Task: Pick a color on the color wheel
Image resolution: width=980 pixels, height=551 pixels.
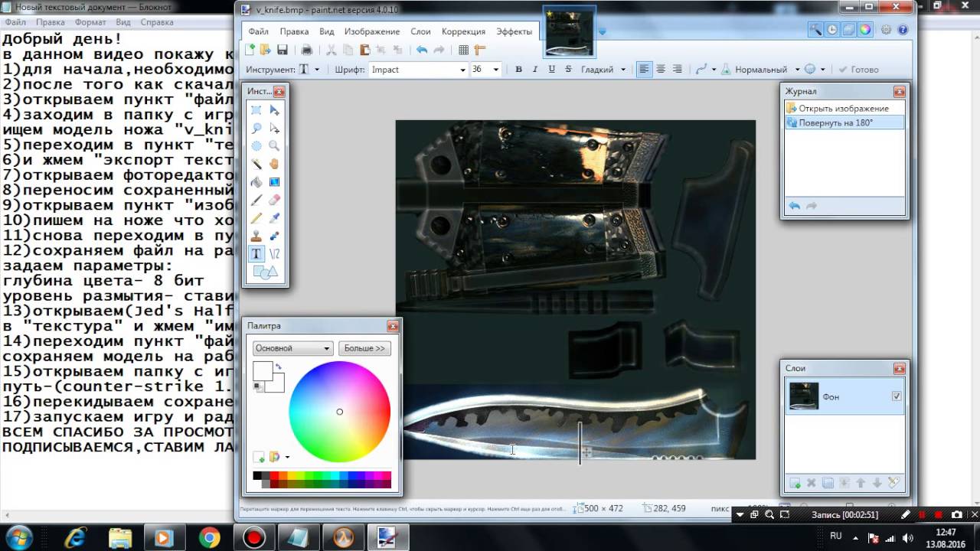Action: 339,412
